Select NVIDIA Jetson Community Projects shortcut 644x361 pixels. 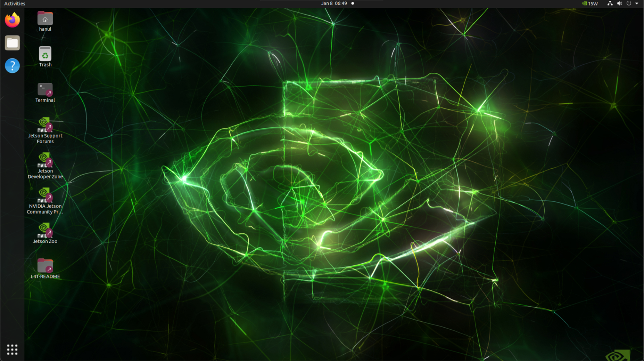tap(45, 195)
